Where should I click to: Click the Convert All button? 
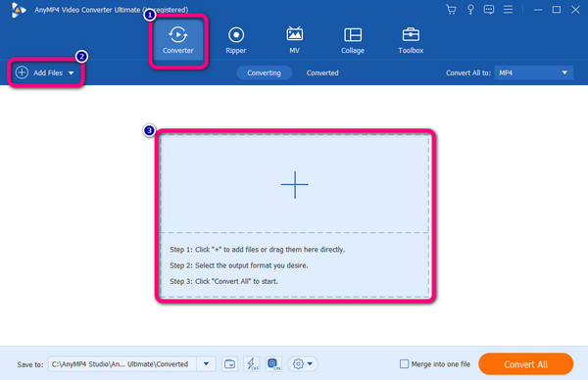click(x=525, y=364)
